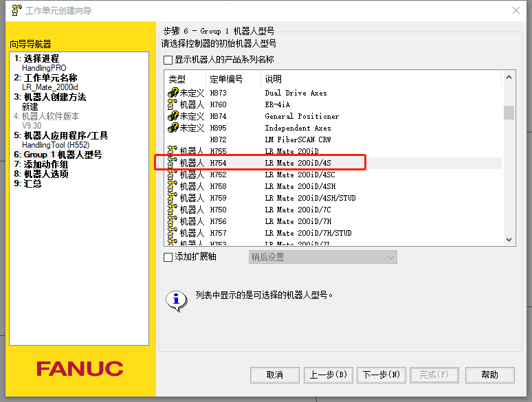Select the ER-4iA entry
This screenshot has width=532, height=402.
click(333, 104)
